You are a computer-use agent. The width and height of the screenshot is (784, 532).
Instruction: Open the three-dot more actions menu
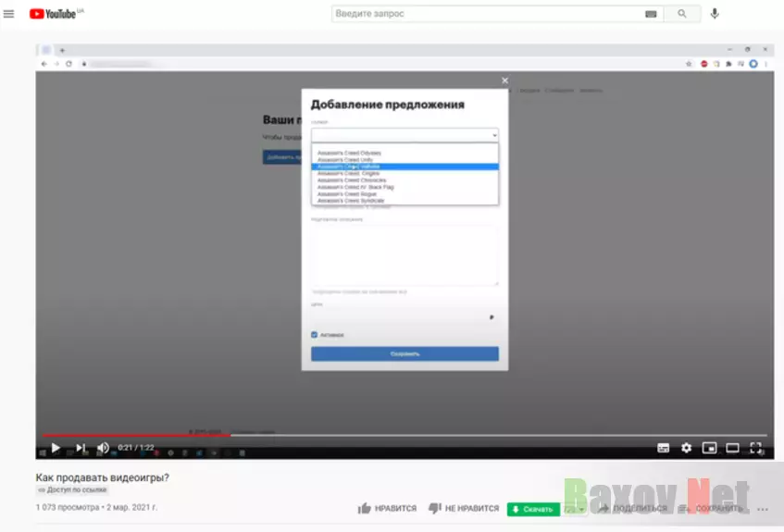point(763,510)
